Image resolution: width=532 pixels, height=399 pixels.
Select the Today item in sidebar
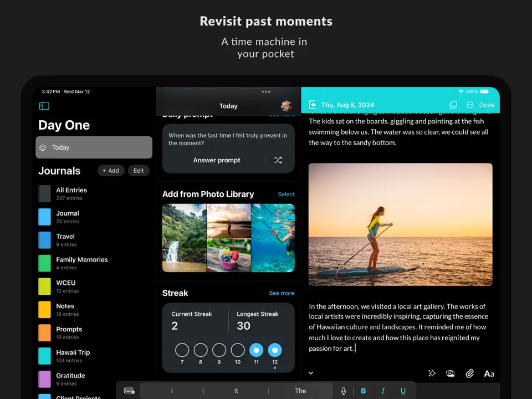point(94,147)
